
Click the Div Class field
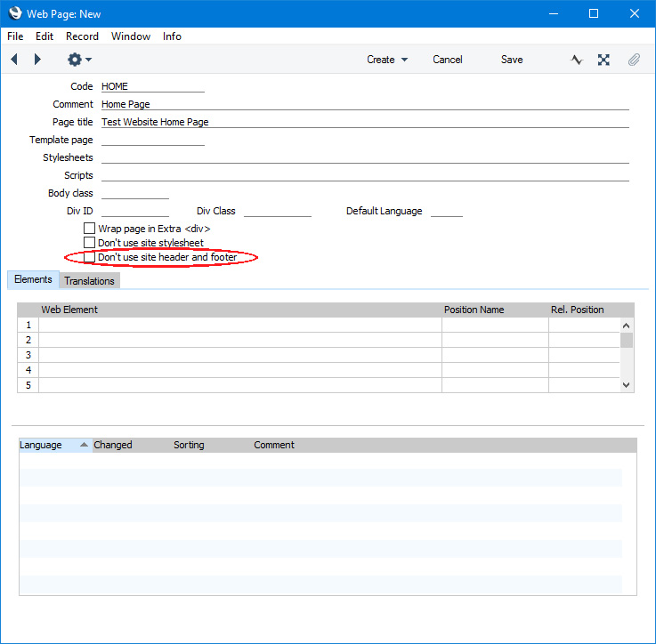coord(278,211)
